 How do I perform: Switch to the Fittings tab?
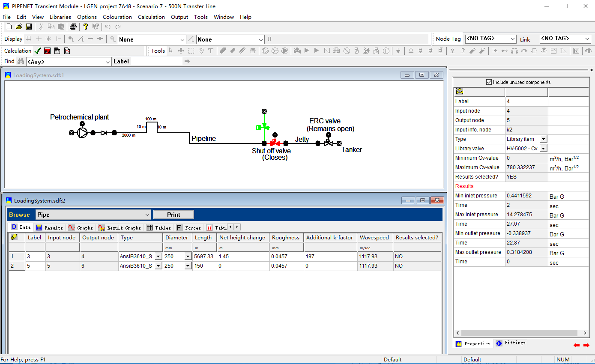[511, 343]
